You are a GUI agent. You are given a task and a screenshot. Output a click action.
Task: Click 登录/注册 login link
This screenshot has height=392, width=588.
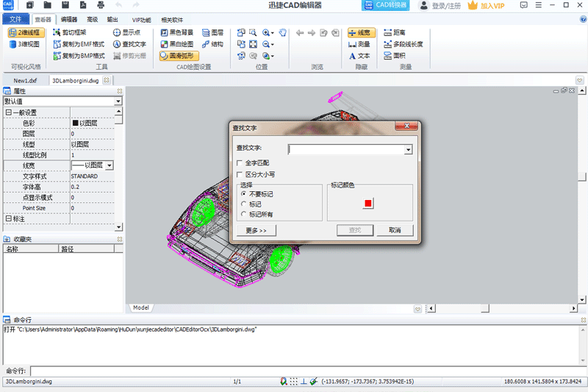440,6
